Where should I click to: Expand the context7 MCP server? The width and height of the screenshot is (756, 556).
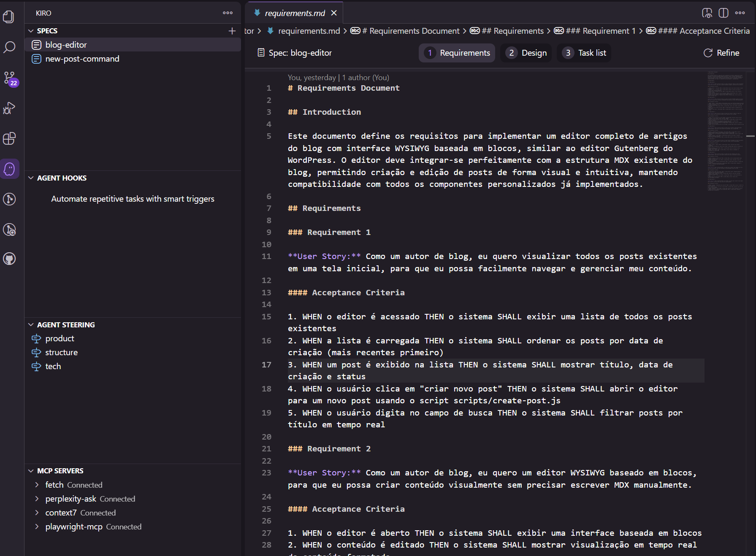[x=37, y=513]
